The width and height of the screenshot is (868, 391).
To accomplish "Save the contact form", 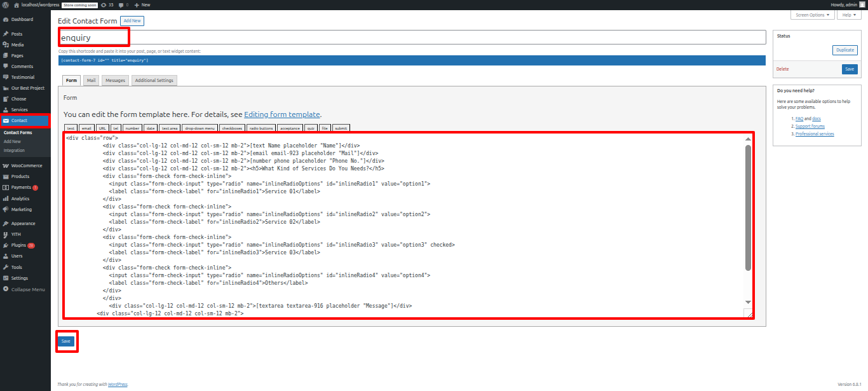I will point(66,341).
